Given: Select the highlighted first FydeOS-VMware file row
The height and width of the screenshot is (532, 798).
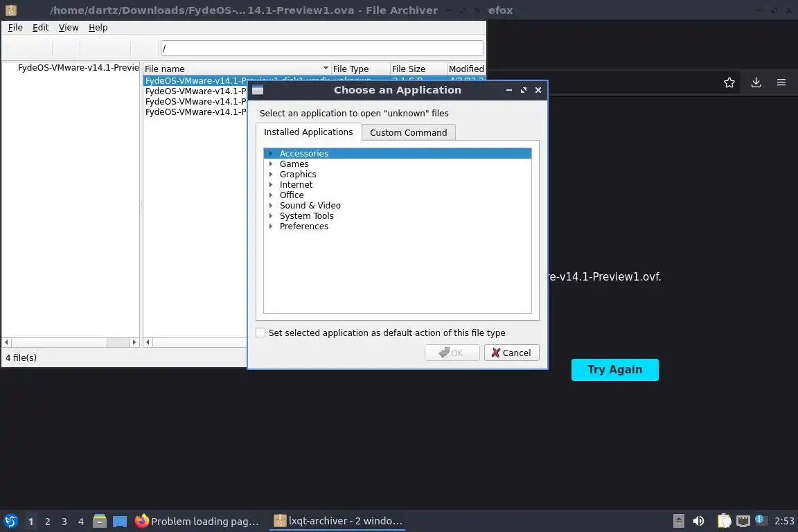Looking at the screenshot, I should coord(314,80).
